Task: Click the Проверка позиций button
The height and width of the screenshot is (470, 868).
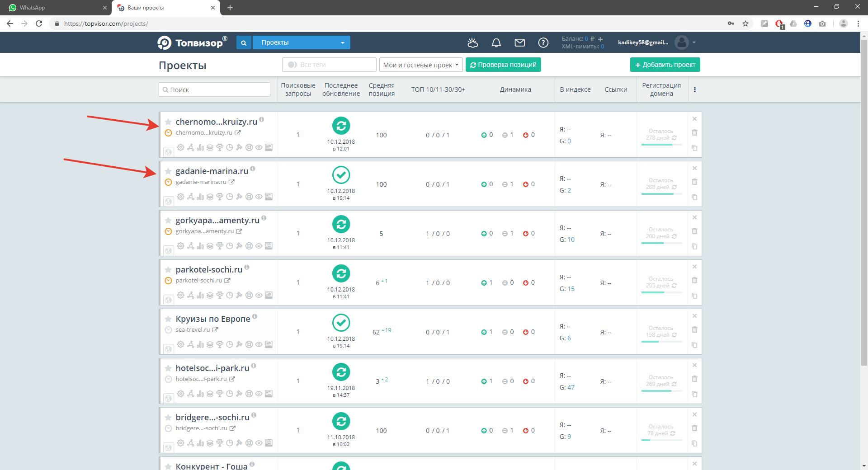Action: click(x=503, y=65)
